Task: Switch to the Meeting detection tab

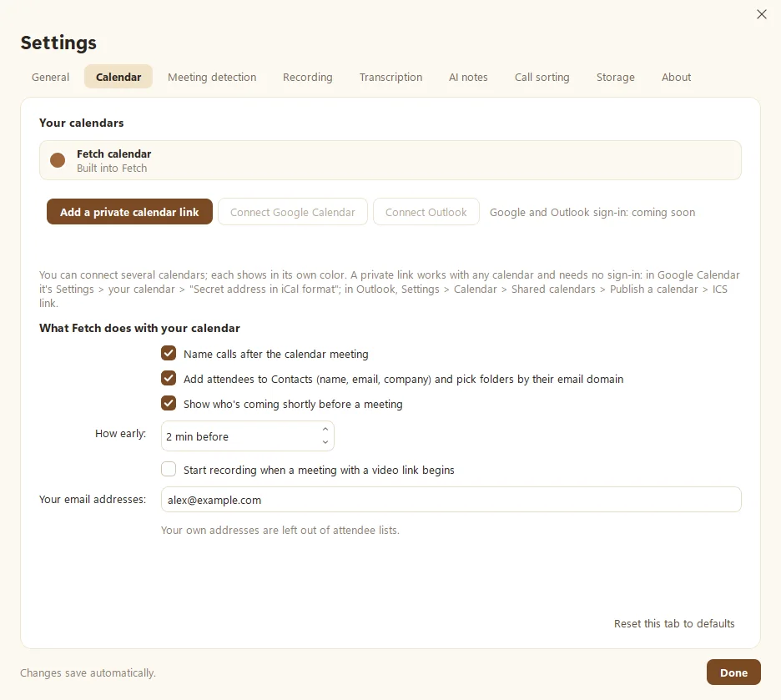Action: click(x=212, y=77)
